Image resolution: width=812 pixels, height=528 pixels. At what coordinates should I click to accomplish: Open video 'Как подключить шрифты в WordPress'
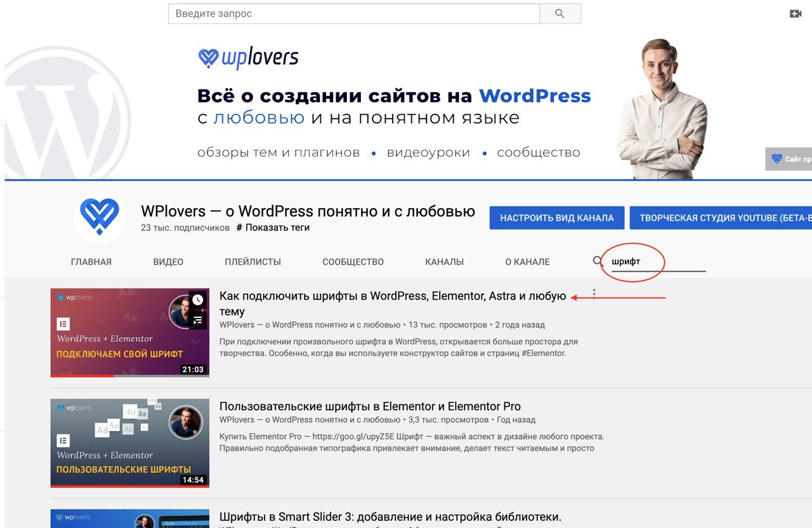pos(393,303)
